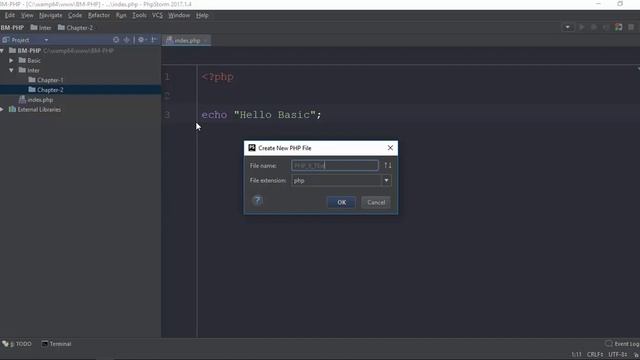This screenshot has height=360, width=640.
Task: Open the File extension dropdown arrow
Action: tap(386, 180)
